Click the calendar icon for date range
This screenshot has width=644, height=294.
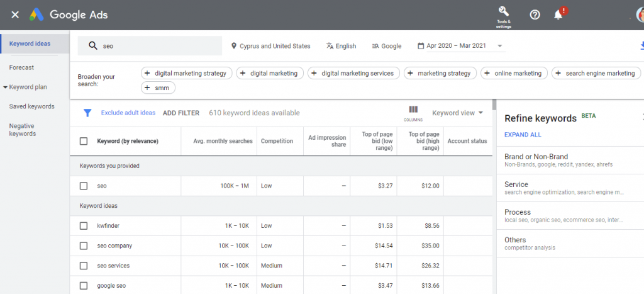point(421,45)
